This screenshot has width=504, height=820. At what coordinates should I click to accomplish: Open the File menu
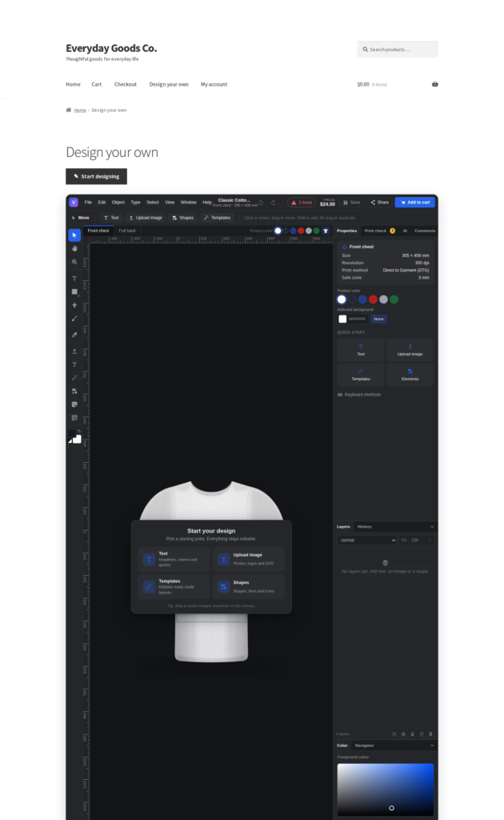pos(88,203)
